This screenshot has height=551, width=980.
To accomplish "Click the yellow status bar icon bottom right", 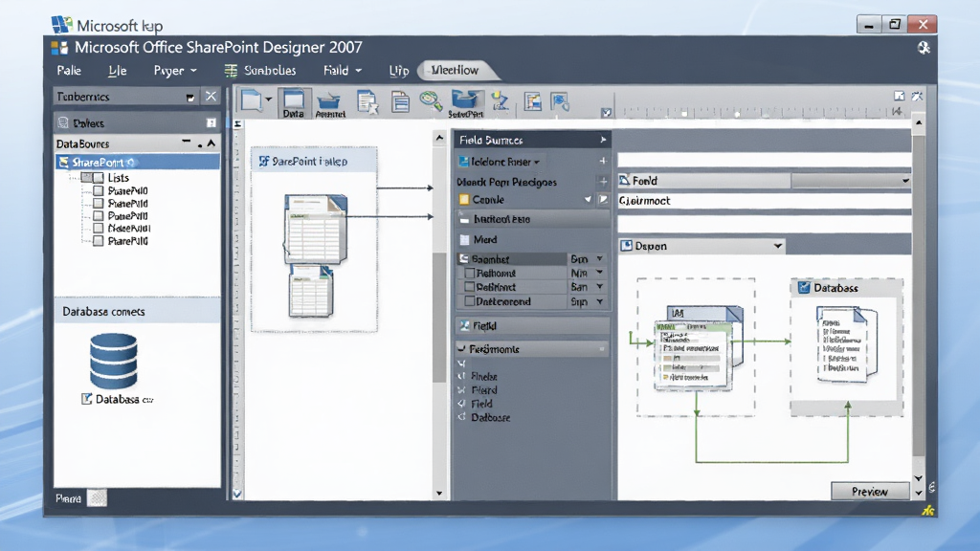I will (x=927, y=511).
